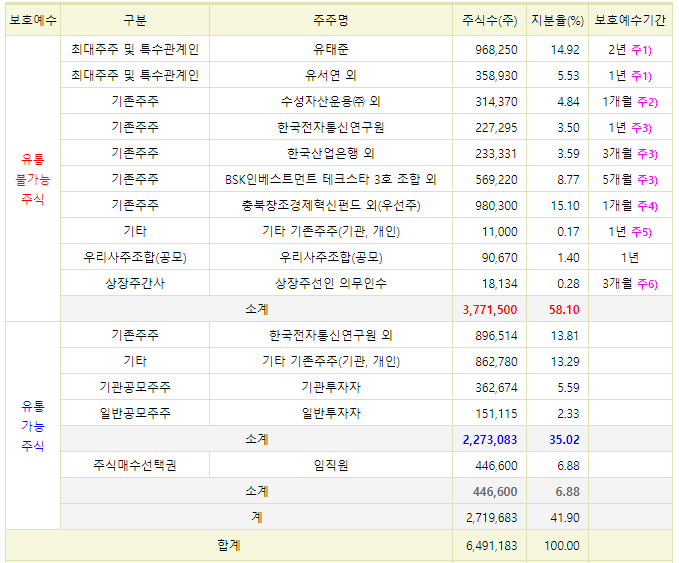
Task: Select the 한국전자통신연구원 외 cell
Action: (x=331, y=335)
